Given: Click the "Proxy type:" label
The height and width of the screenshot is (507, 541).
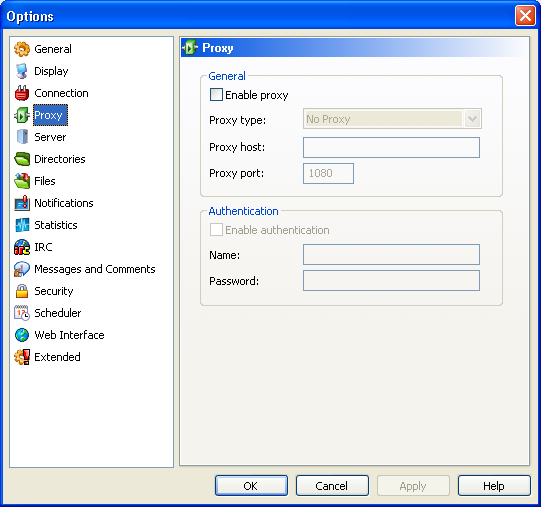Looking at the screenshot, I should click(x=237, y=120).
